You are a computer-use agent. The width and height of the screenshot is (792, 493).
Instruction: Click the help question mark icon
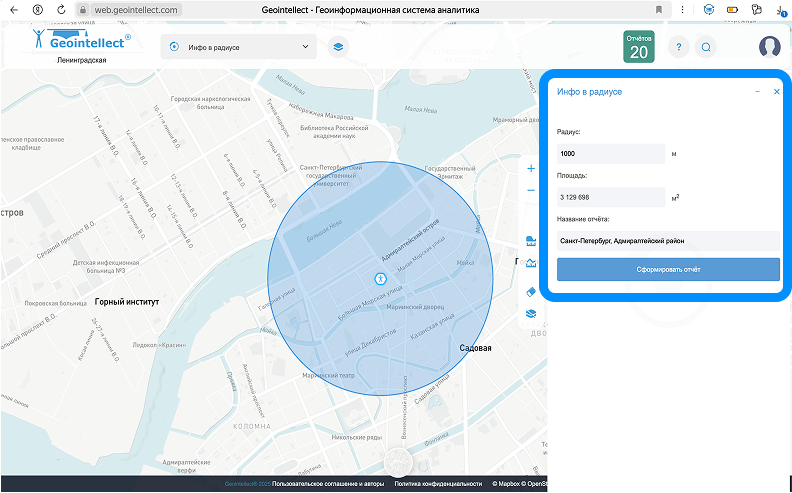(679, 47)
